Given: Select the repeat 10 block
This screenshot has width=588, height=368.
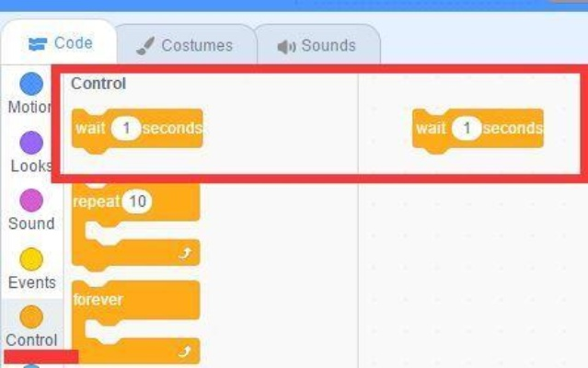Looking at the screenshot, I should coord(136,224).
